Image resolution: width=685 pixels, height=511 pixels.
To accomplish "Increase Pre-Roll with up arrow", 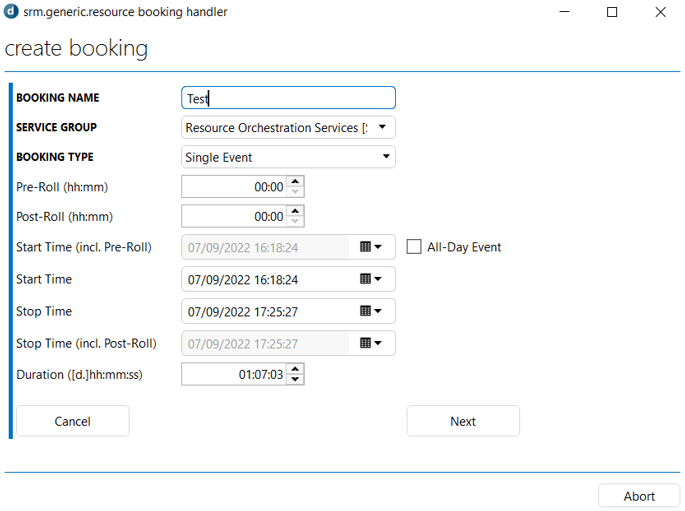I will [295, 181].
